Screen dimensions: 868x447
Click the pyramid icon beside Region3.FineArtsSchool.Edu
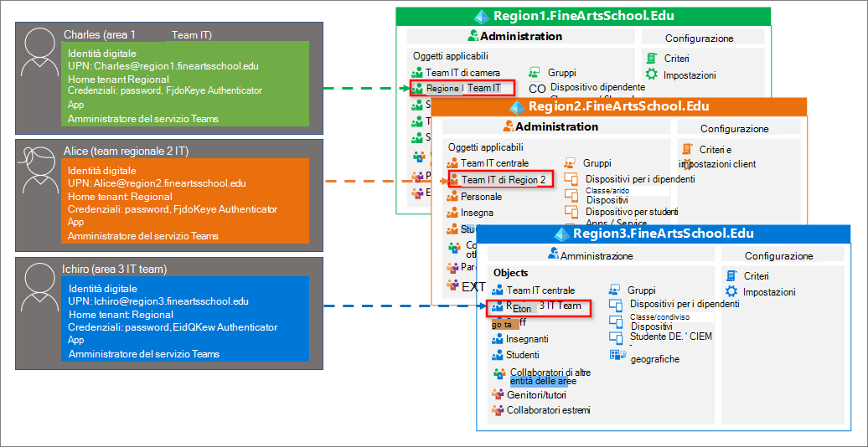tap(564, 233)
